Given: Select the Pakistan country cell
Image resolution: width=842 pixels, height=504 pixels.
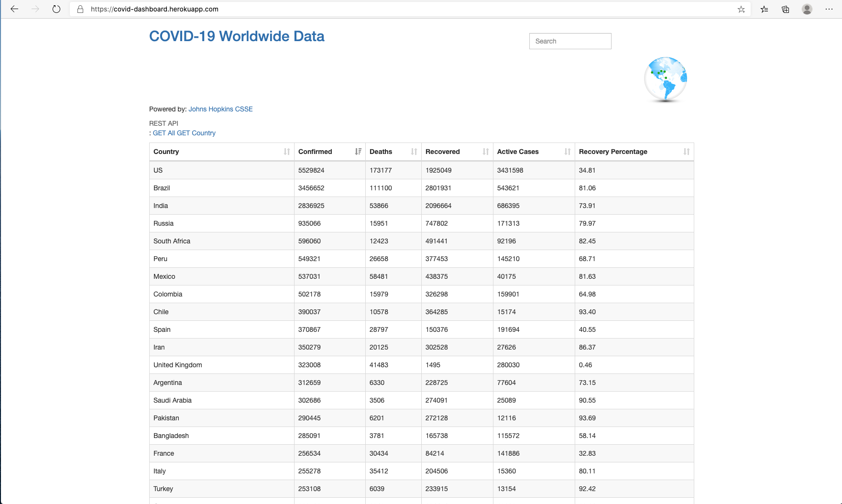Looking at the screenshot, I should pos(222,418).
